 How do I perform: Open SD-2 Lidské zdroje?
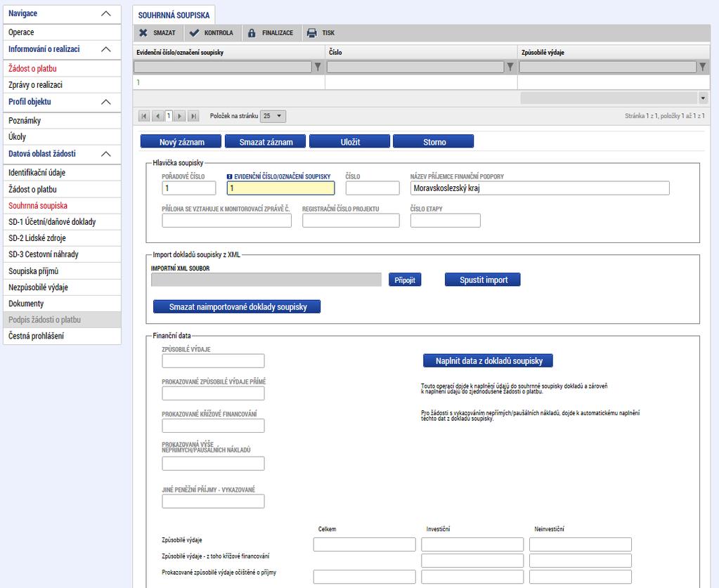tap(62, 238)
